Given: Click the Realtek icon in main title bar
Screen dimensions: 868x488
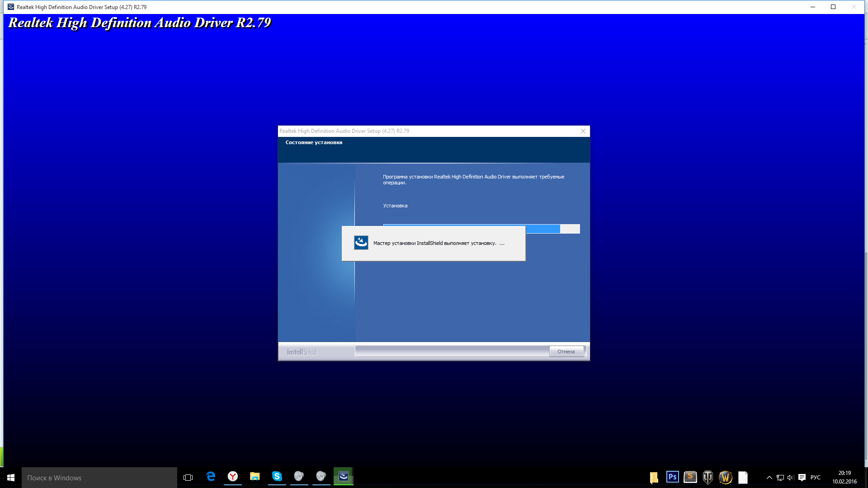Looking at the screenshot, I should point(11,7).
